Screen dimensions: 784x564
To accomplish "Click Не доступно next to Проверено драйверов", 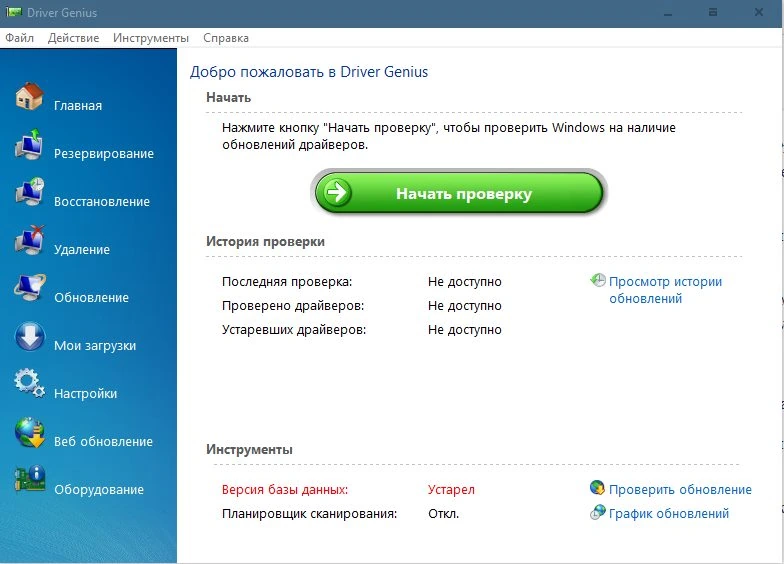I will point(464,306).
